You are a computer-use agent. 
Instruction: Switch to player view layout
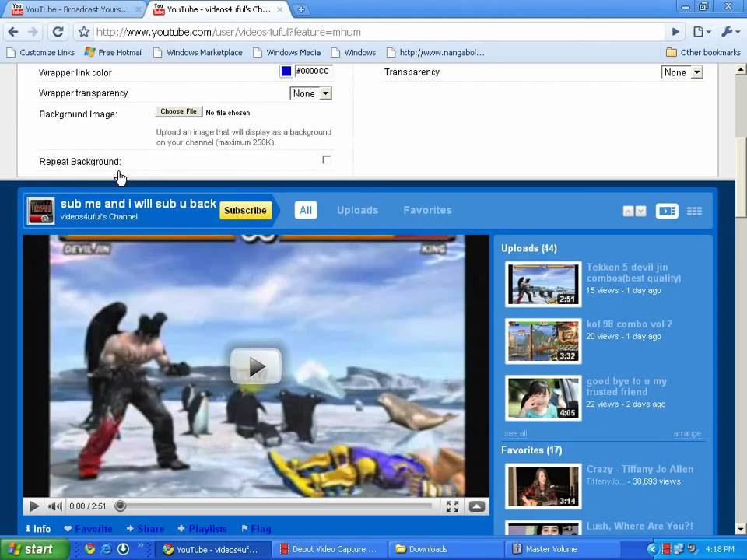click(667, 211)
